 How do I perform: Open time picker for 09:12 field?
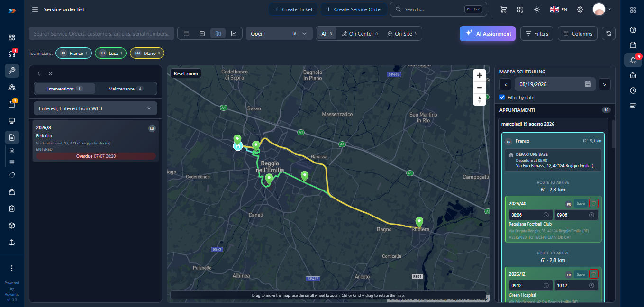click(x=546, y=285)
